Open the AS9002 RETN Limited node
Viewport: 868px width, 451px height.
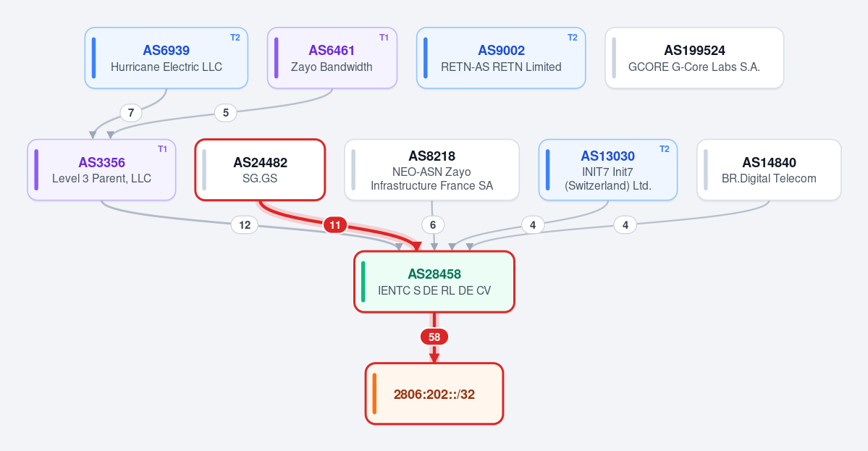click(501, 58)
